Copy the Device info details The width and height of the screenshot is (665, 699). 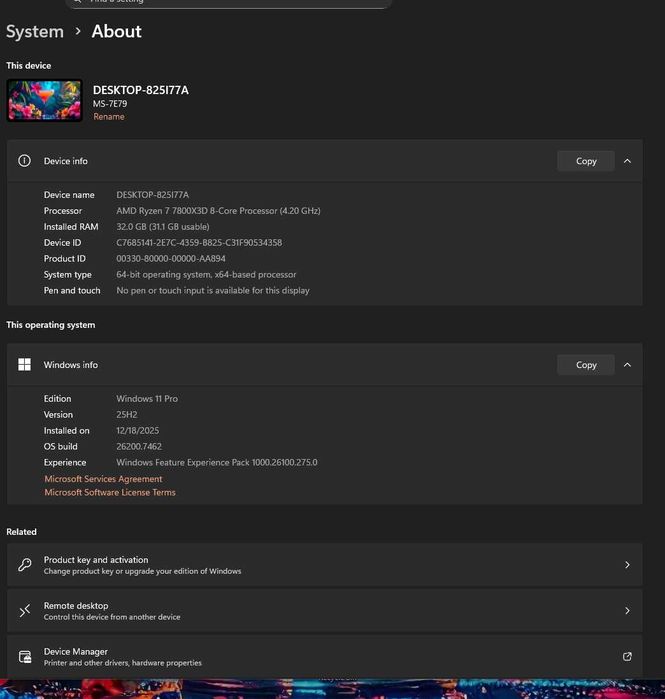click(586, 161)
